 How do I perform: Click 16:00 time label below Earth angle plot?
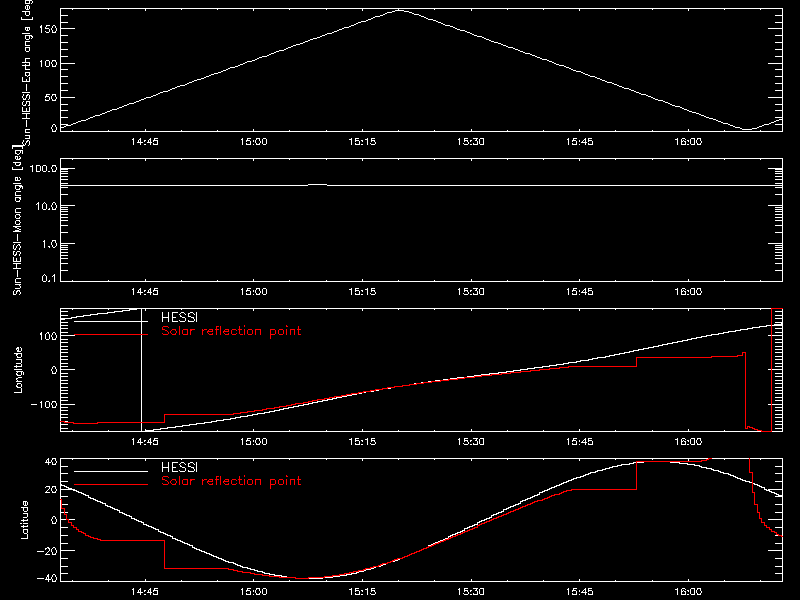click(x=688, y=142)
